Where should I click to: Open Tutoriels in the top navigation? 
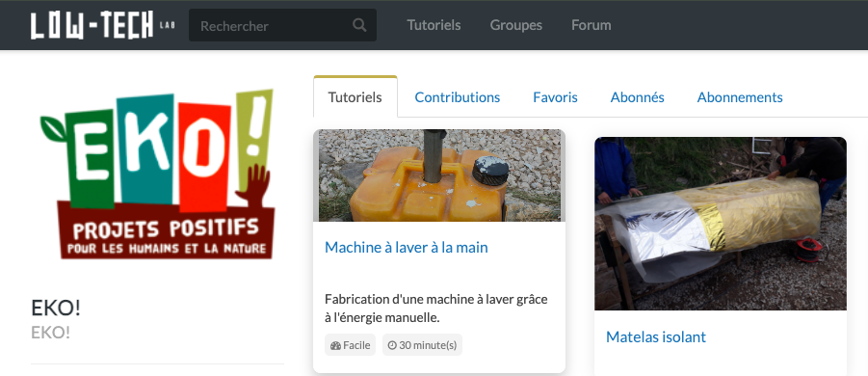434,25
